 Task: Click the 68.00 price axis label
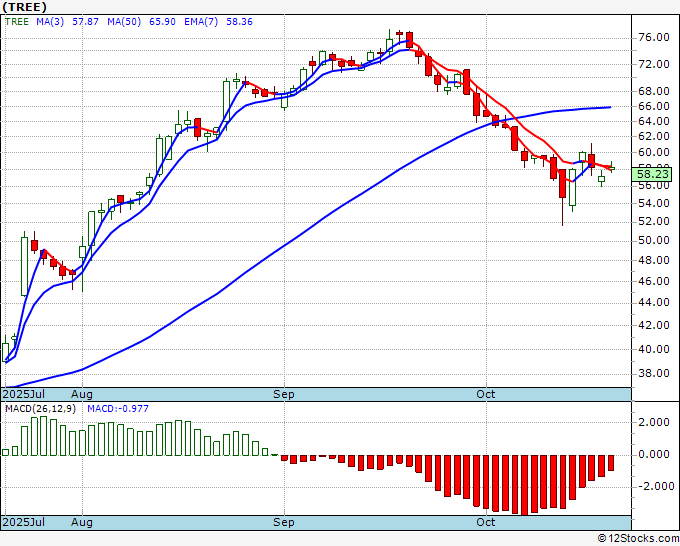[x=654, y=92]
